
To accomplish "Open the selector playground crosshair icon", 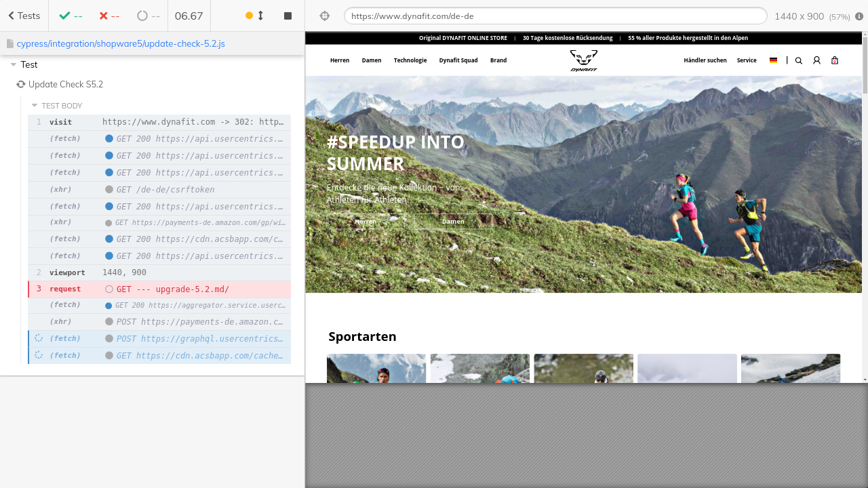I will [324, 16].
